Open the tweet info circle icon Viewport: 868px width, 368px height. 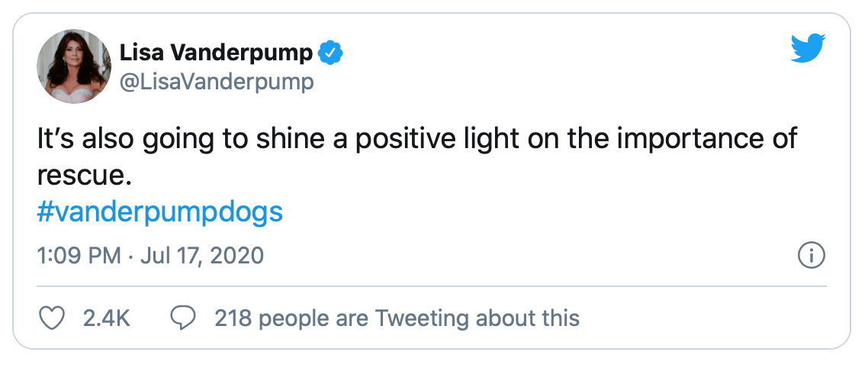point(810,256)
